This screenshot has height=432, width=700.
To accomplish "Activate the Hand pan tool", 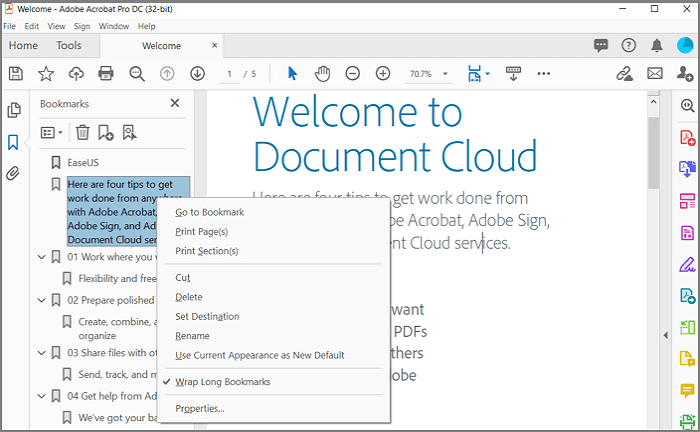I will (x=322, y=74).
